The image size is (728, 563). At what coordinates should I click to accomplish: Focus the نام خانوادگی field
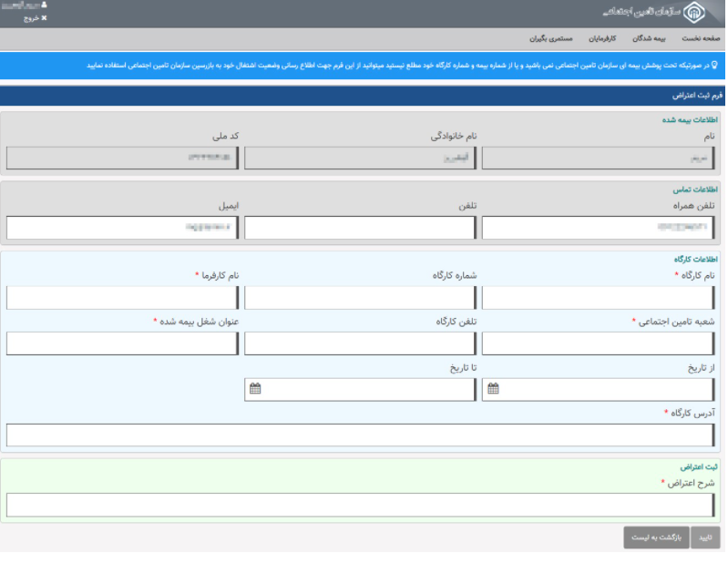360,159
